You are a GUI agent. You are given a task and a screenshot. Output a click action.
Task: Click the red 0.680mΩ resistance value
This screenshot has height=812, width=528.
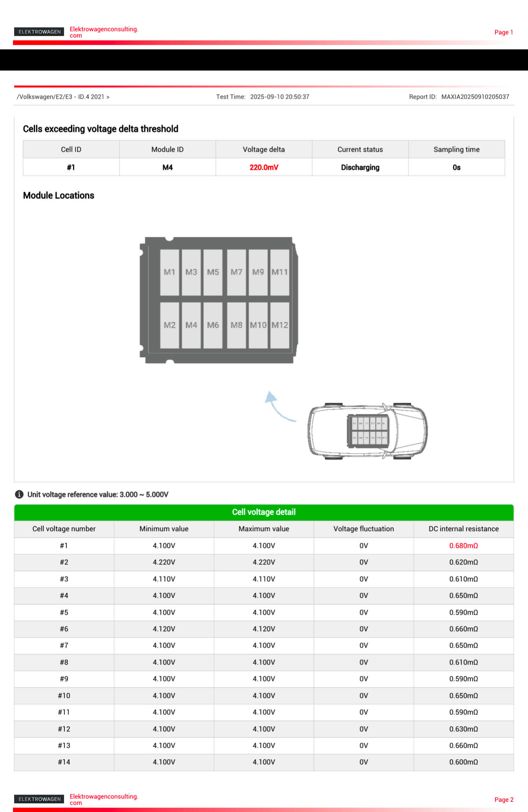[x=464, y=546]
